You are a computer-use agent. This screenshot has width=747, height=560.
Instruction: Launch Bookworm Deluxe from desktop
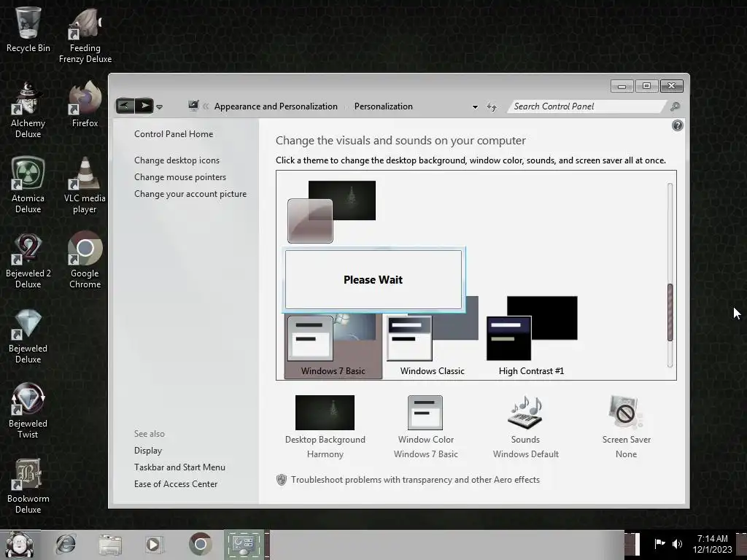[x=28, y=486]
